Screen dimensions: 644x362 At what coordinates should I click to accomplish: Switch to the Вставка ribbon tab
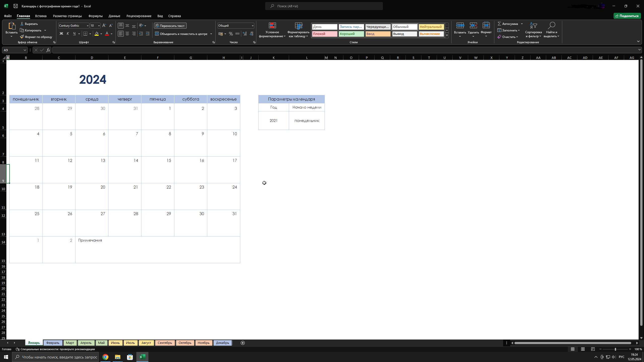[41, 16]
